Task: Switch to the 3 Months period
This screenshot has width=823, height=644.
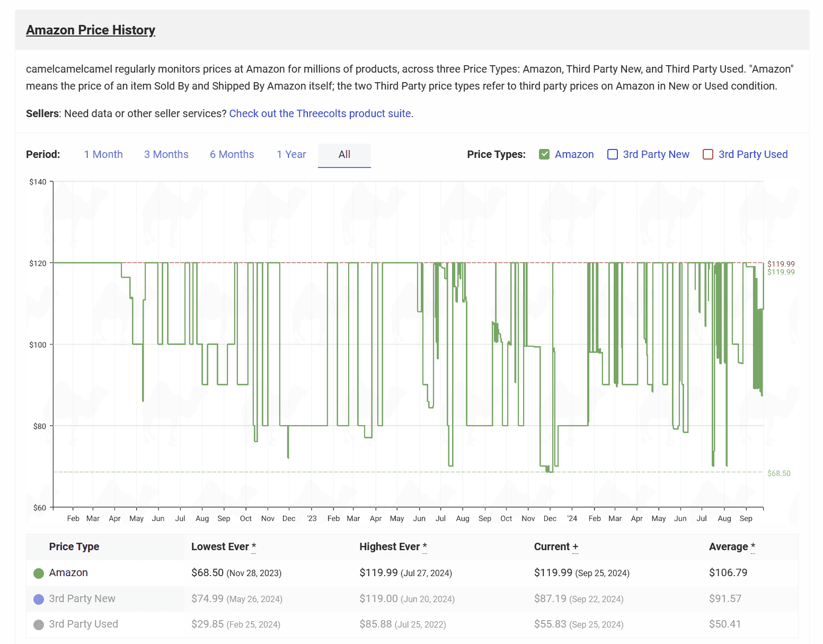Action: point(166,154)
